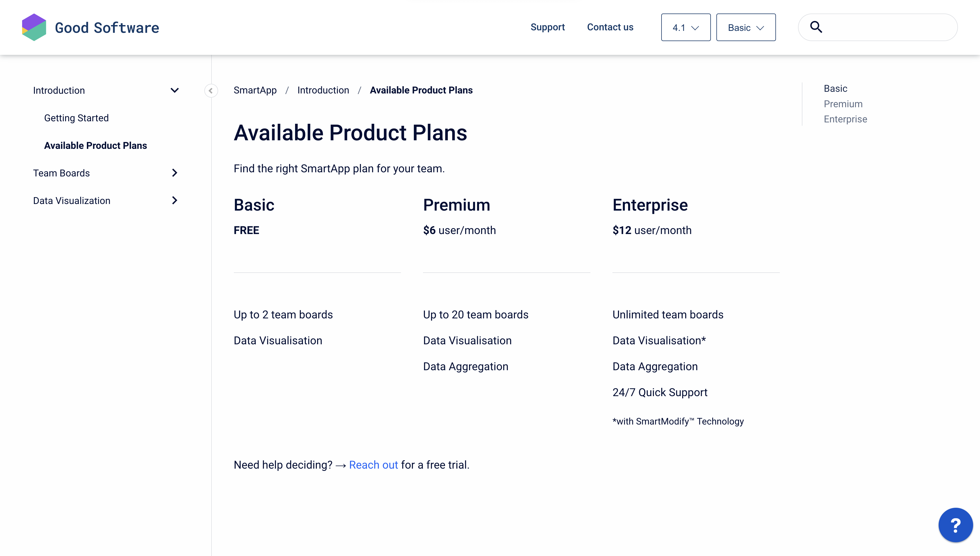Go to the Introduction breadcrumb
This screenshot has height=556, width=980.
pos(323,90)
